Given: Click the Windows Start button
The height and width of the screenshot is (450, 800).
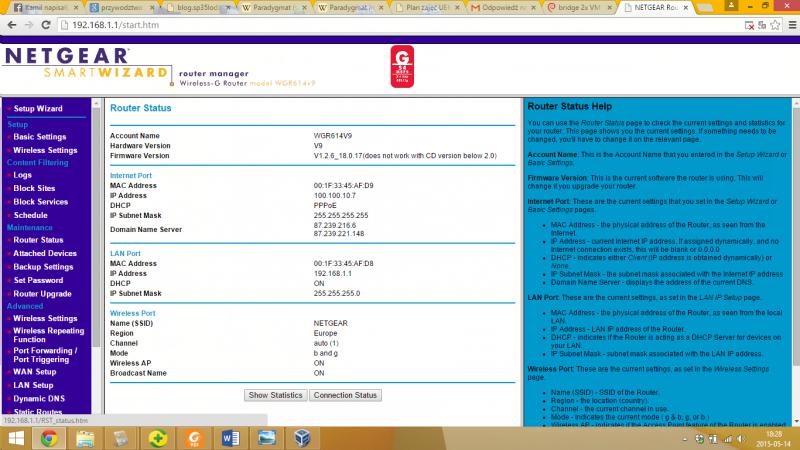Looking at the screenshot, I should coord(14,438).
